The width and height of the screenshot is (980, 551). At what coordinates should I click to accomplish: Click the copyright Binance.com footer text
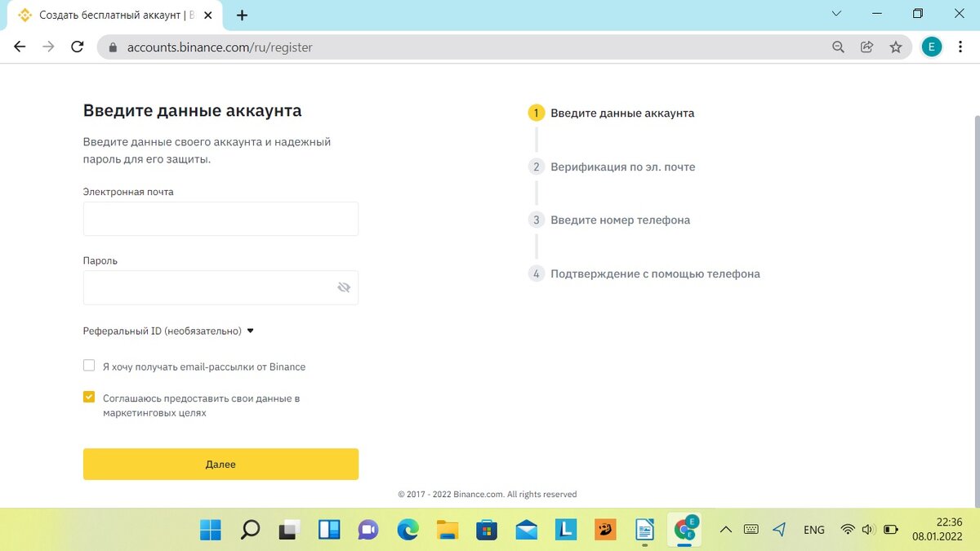click(x=488, y=494)
